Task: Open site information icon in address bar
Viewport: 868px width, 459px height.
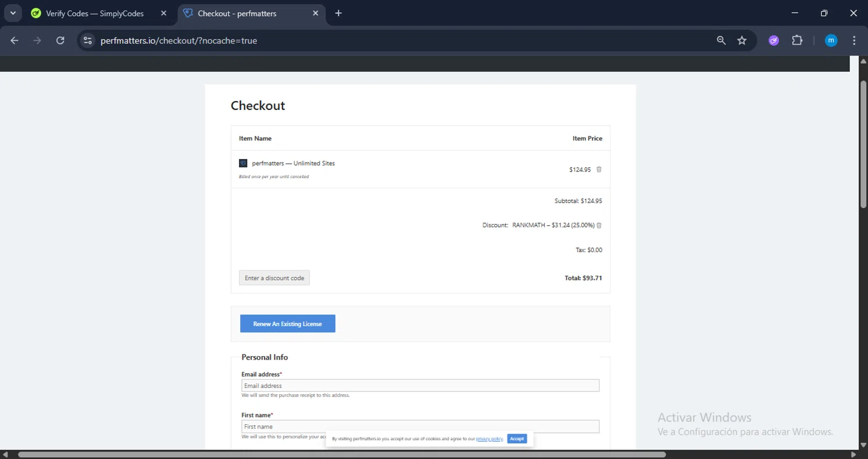Action: (x=87, y=40)
